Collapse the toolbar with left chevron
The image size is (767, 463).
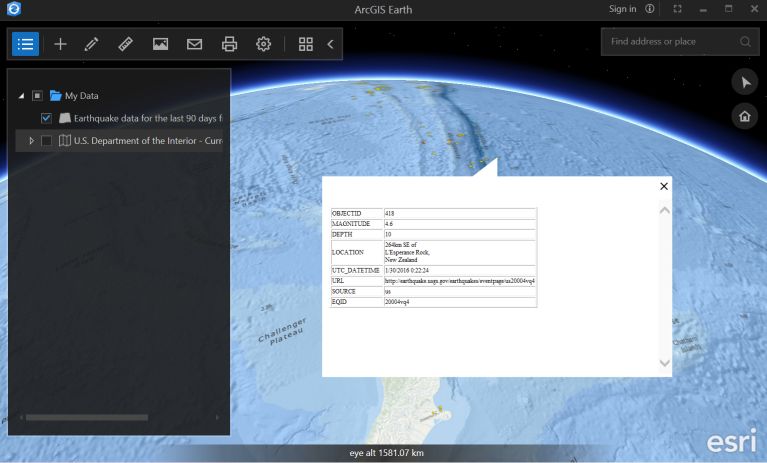(x=331, y=44)
